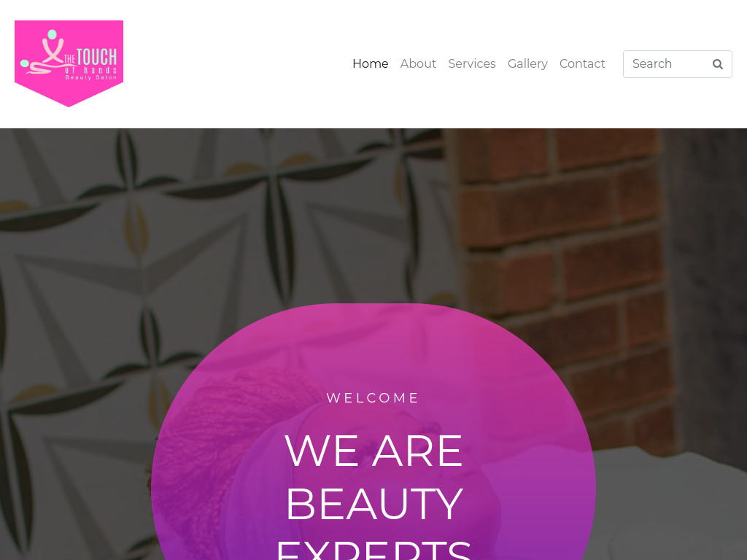Focus the Search text field

(x=667, y=64)
